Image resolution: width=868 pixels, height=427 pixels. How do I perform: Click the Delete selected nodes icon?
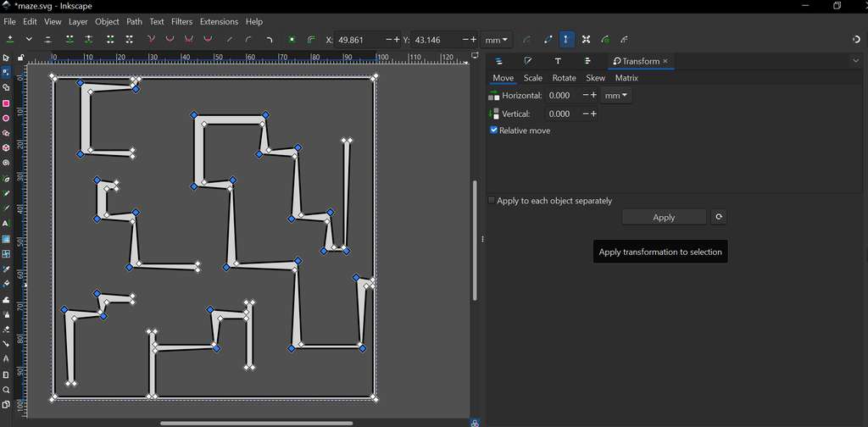(48, 39)
